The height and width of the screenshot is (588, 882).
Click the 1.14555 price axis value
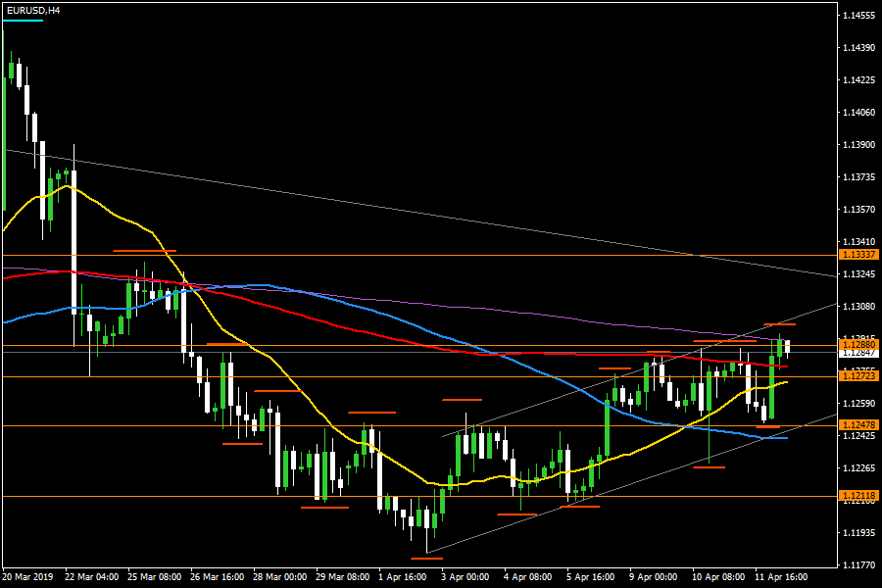[x=859, y=16]
